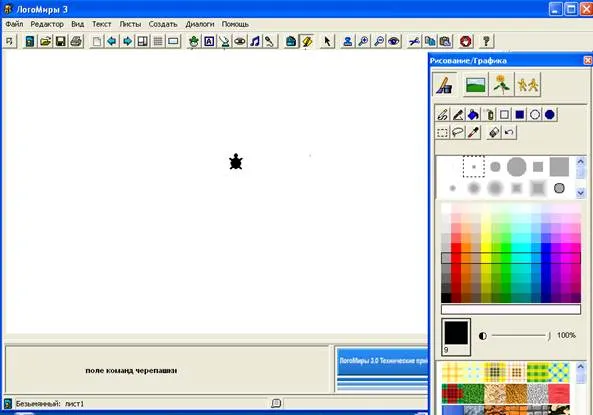Click the opacity slider next to 100%

coord(521,336)
